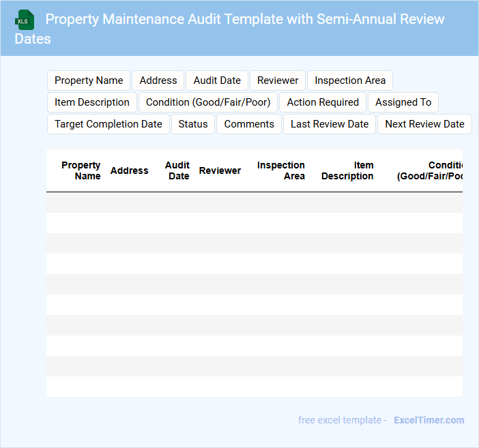The image size is (479, 448).
Task: Select the Last Review Date tag
Action: (330, 124)
